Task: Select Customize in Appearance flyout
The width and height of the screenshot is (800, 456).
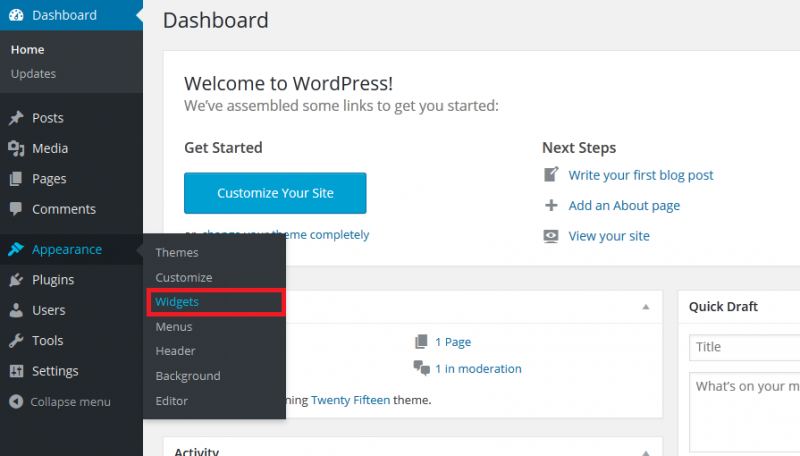Action: tap(184, 277)
